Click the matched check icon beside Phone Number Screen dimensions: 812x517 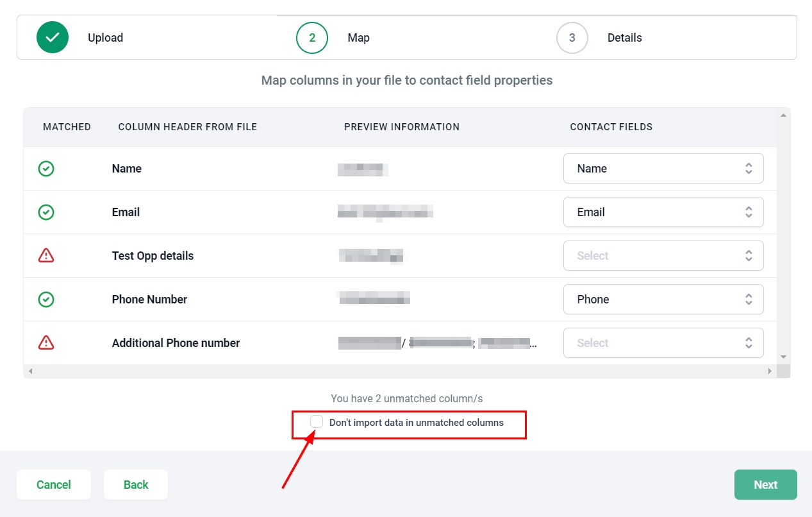tap(46, 300)
